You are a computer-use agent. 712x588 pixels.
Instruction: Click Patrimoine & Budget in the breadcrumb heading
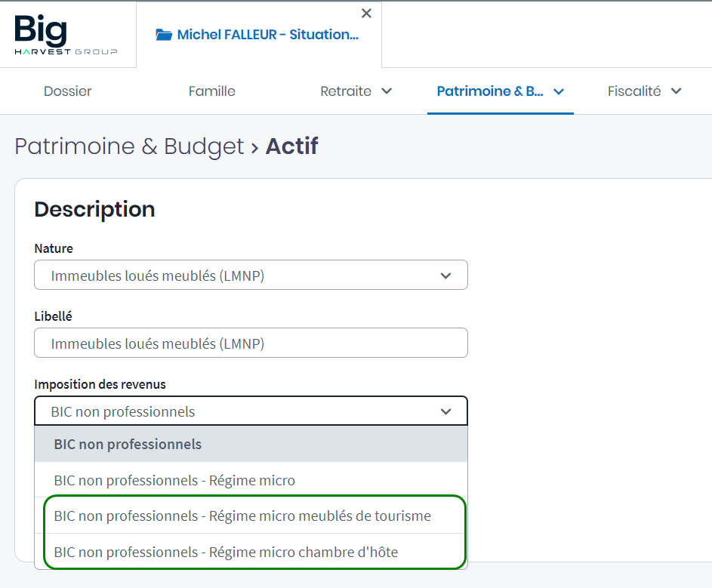click(129, 146)
